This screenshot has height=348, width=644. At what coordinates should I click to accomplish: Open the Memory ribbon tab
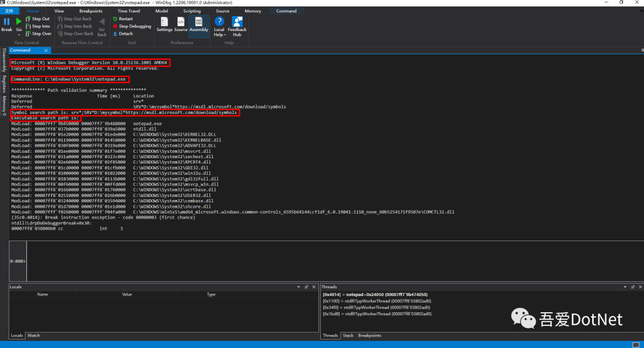click(253, 11)
